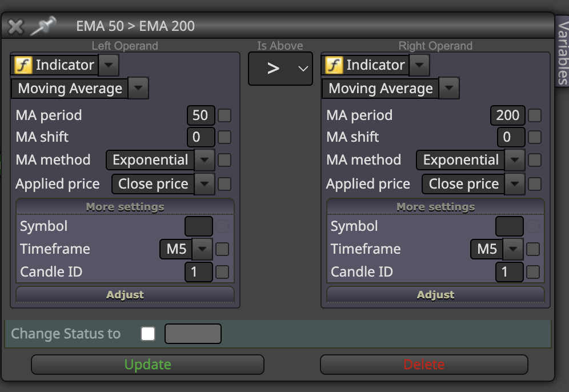
Task: Click the function icon in Right Operand
Action: click(334, 65)
